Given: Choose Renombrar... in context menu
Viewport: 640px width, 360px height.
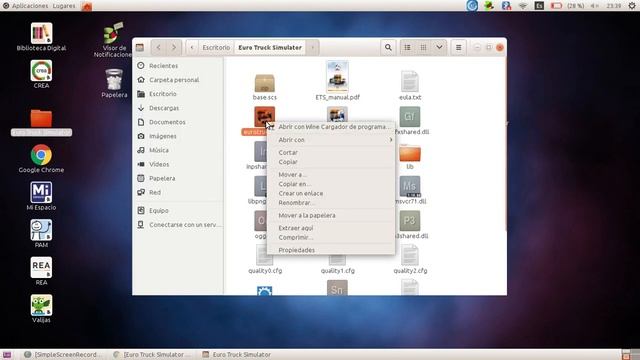Looking at the screenshot, I should tap(331, 203).
